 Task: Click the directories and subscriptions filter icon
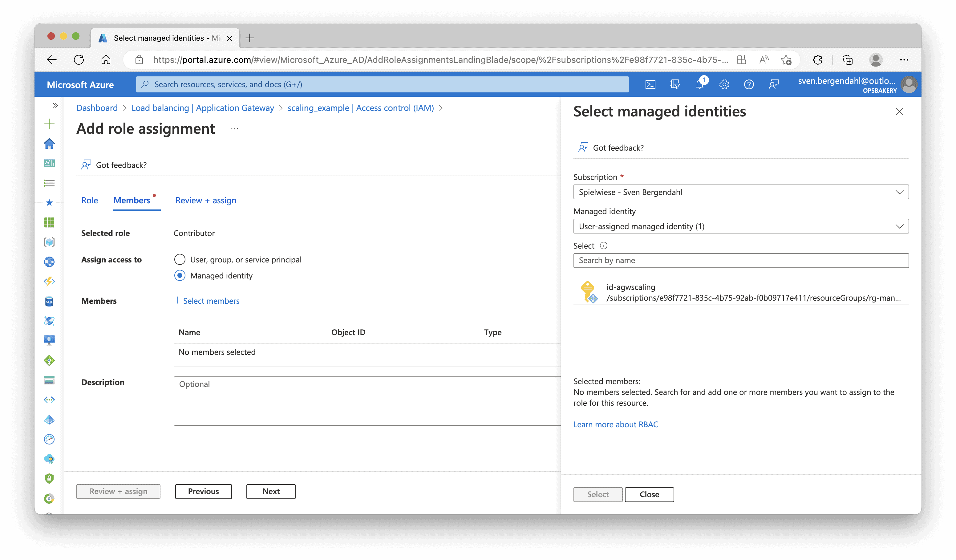[675, 84]
